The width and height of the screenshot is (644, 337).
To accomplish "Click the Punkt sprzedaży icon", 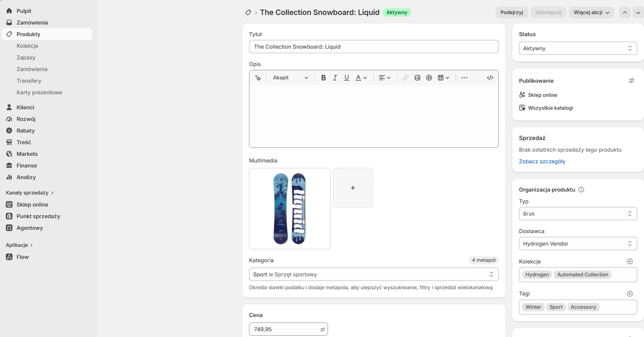I will point(9,216).
